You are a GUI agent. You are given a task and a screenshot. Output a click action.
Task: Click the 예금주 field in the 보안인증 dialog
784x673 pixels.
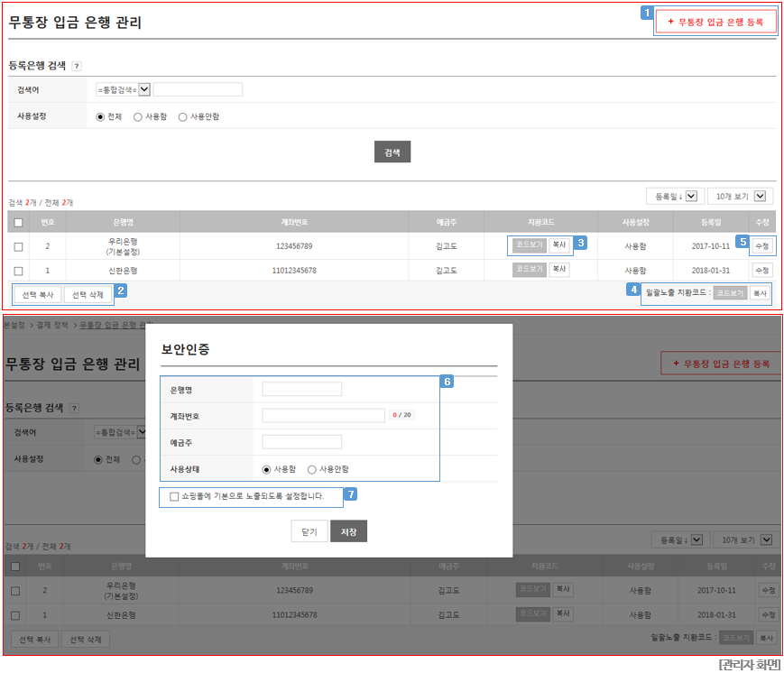click(x=302, y=442)
